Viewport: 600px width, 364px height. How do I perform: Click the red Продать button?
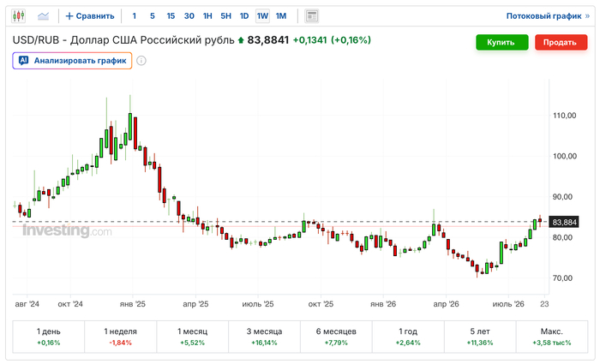(561, 43)
